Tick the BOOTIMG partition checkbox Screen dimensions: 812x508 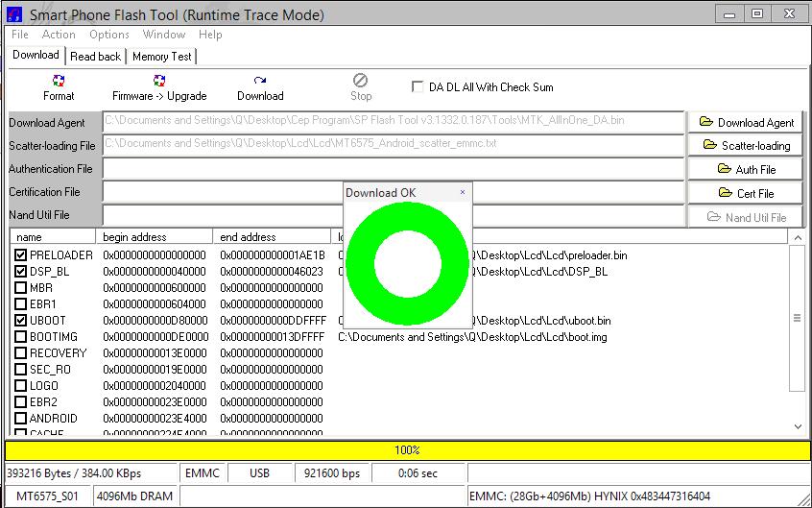(21, 337)
